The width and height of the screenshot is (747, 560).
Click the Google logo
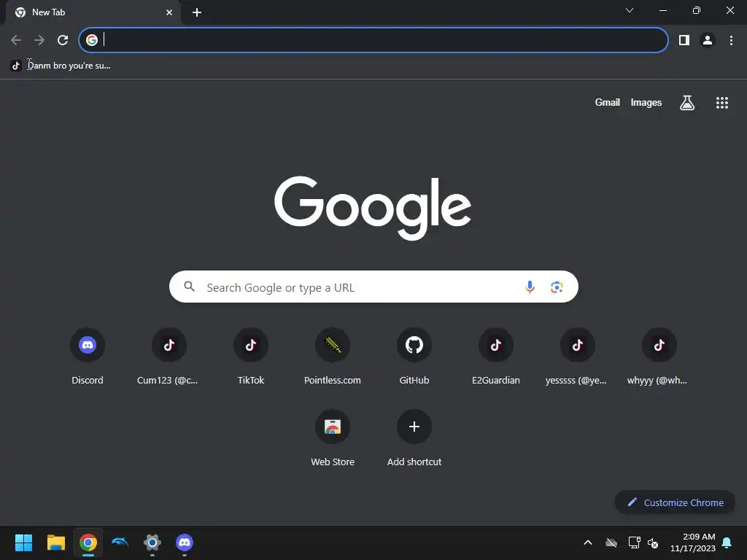pos(373,208)
